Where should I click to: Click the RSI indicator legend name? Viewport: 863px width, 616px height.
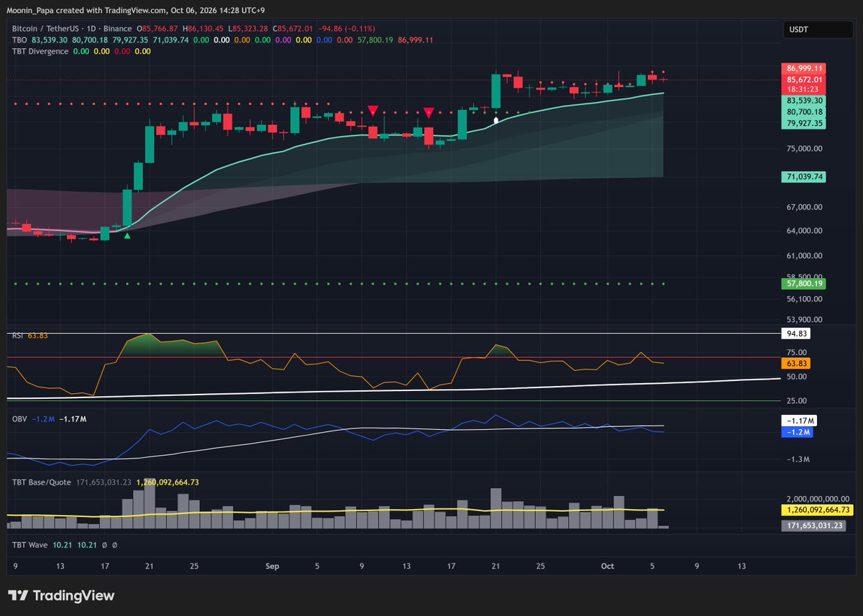point(18,335)
